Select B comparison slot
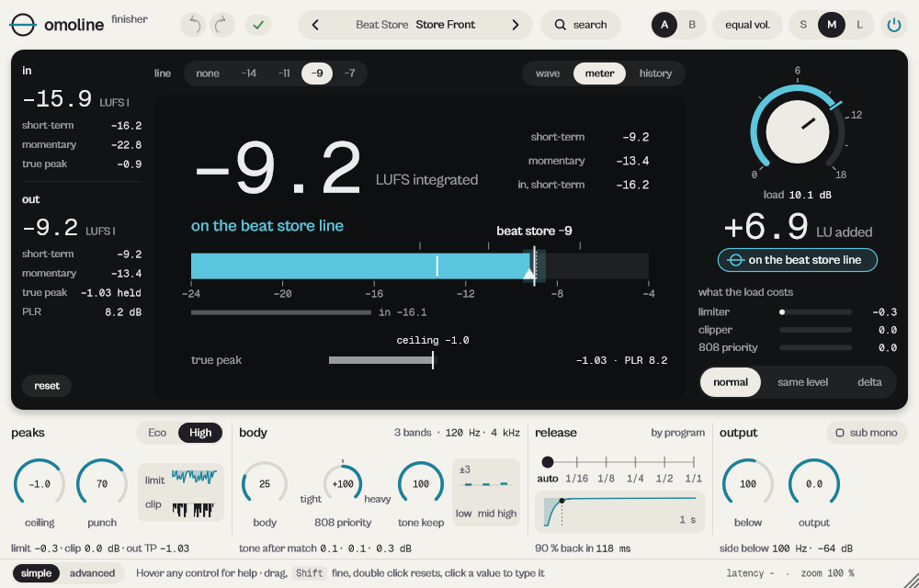 692,25
